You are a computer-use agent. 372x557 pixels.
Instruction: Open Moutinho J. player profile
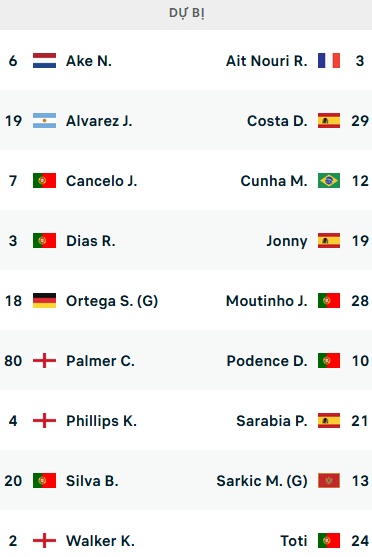coord(267,301)
